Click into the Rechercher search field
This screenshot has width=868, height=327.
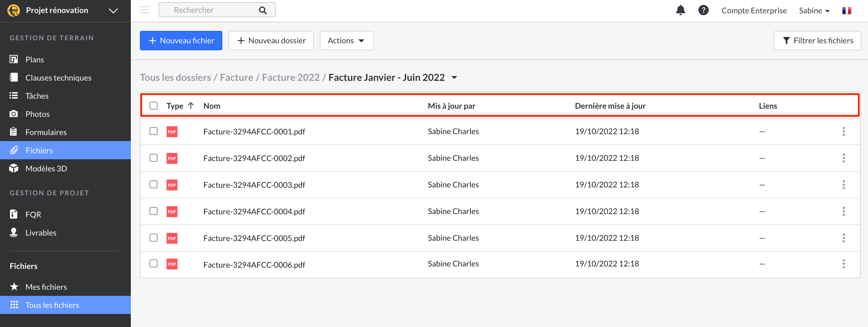(x=217, y=10)
